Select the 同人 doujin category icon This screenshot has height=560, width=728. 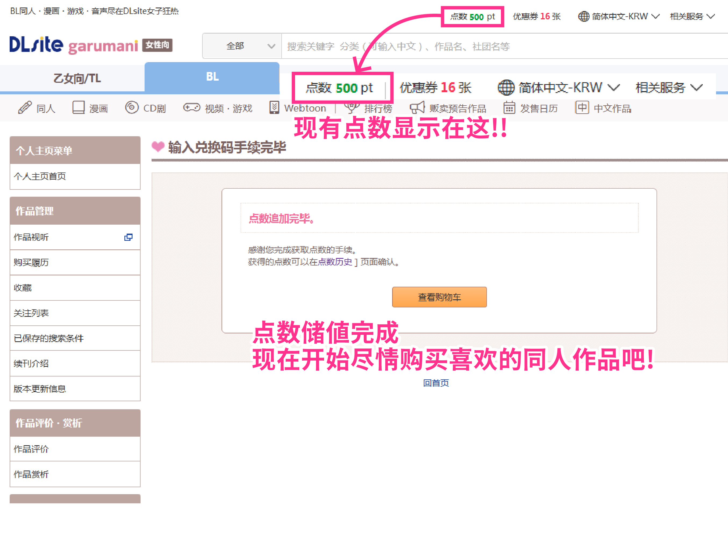tap(25, 108)
